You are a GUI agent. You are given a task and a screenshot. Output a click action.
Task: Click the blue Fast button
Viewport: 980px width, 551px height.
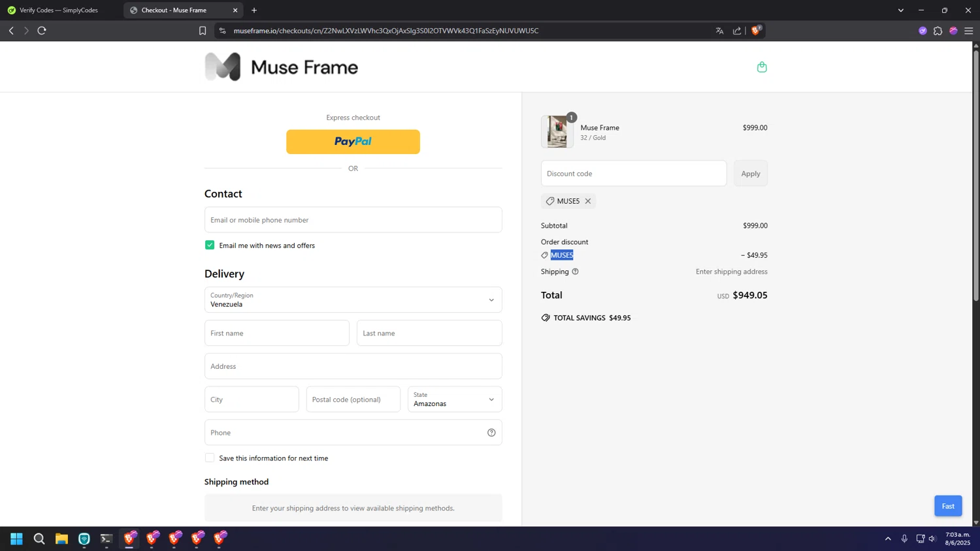click(948, 506)
